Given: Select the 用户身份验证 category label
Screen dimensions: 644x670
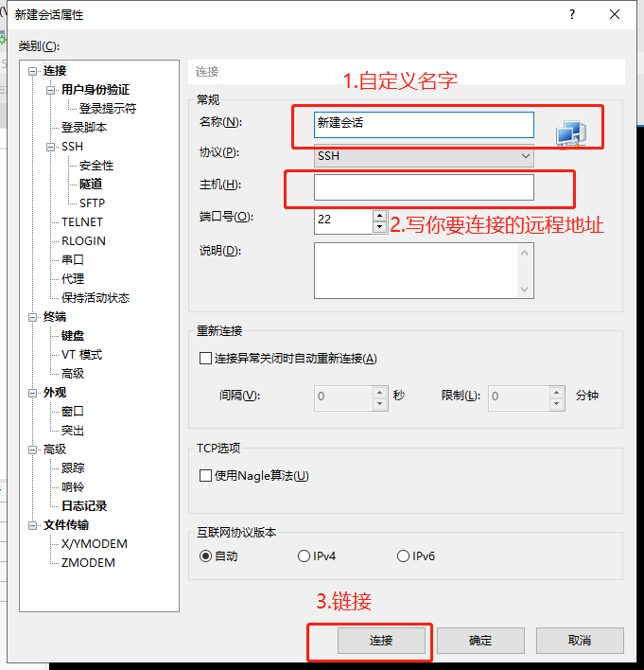Looking at the screenshot, I should (x=96, y=90).
